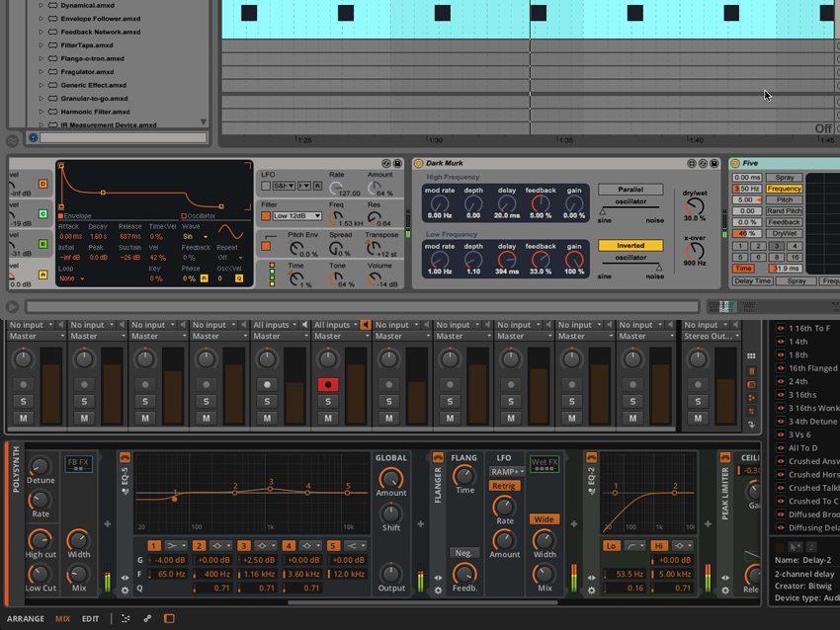Open the Flanger RAMP+ LFO shape dropdown
Viewport: 840px width, 630px height.
tap(507, 472)
